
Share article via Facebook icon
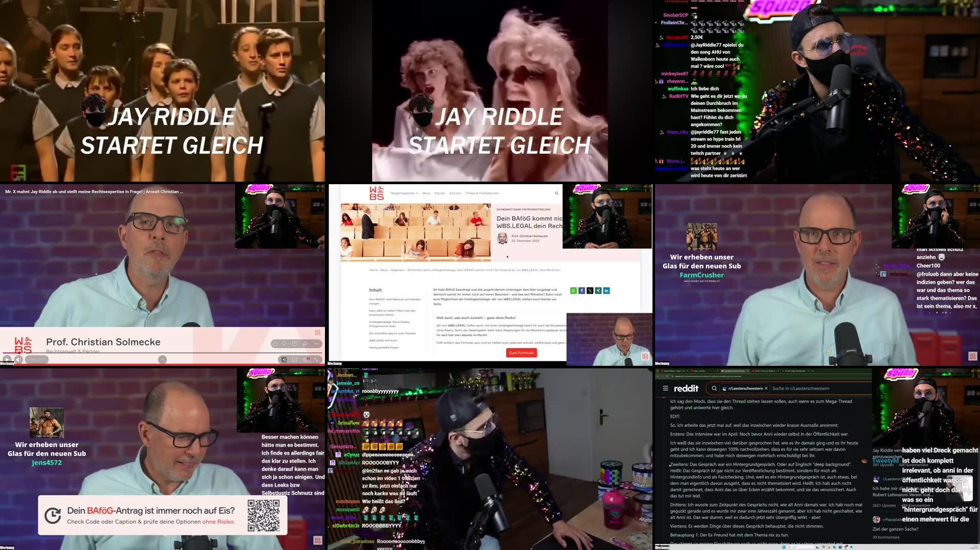point(581,291)
